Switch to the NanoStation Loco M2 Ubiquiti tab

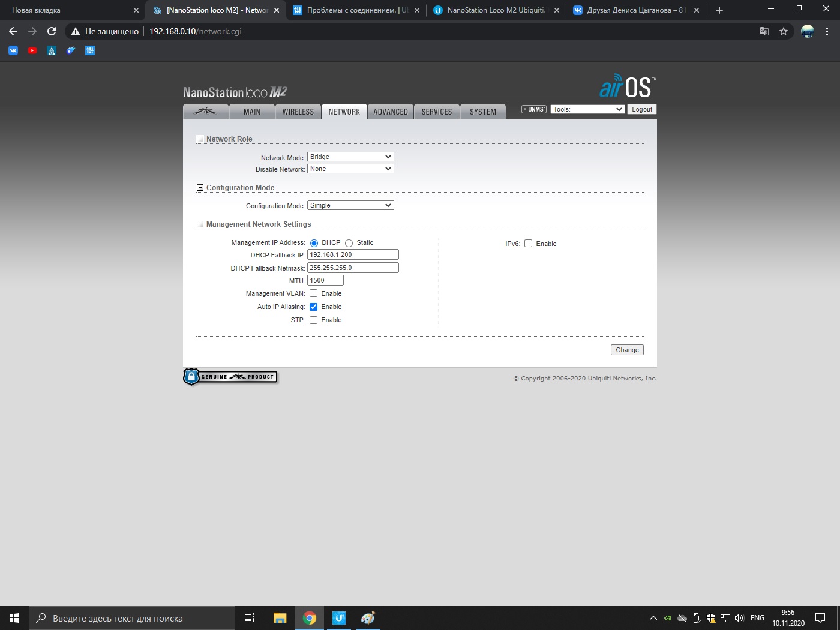pyautogui.click(x=496, y=10)
